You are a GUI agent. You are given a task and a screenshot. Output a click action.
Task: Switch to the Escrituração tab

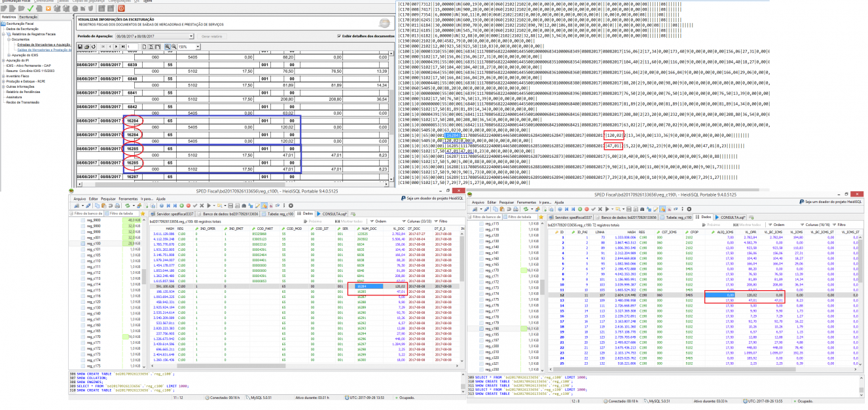pyautogui.click(x=28, y=17)
